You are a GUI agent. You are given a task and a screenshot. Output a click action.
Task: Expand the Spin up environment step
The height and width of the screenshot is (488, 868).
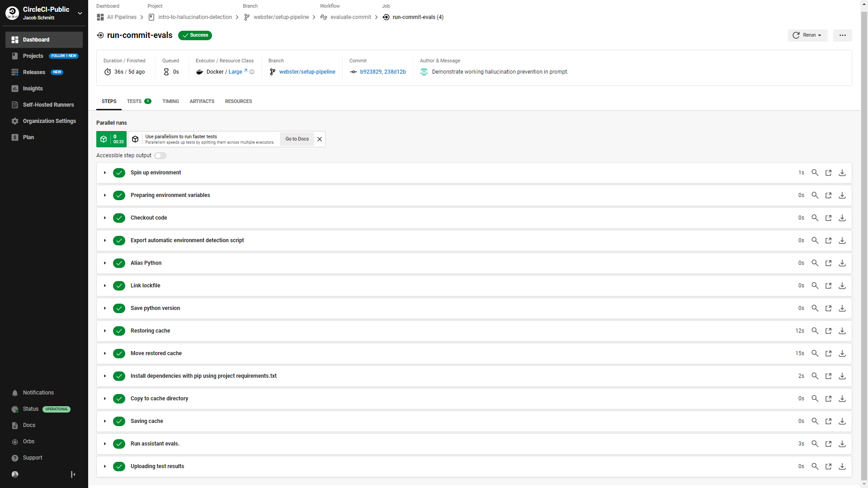pyautogui.click(x=105, y=173)
